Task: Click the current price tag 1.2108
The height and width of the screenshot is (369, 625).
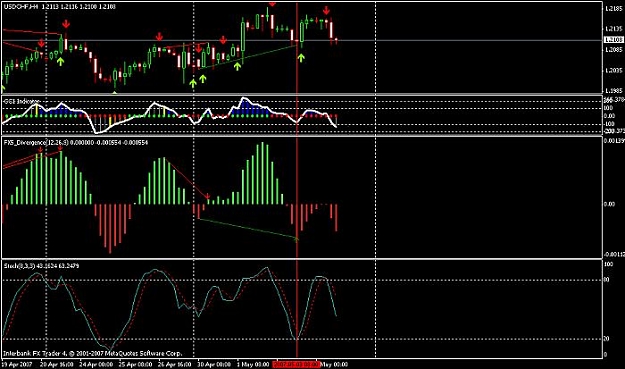Action: point(613,40)
